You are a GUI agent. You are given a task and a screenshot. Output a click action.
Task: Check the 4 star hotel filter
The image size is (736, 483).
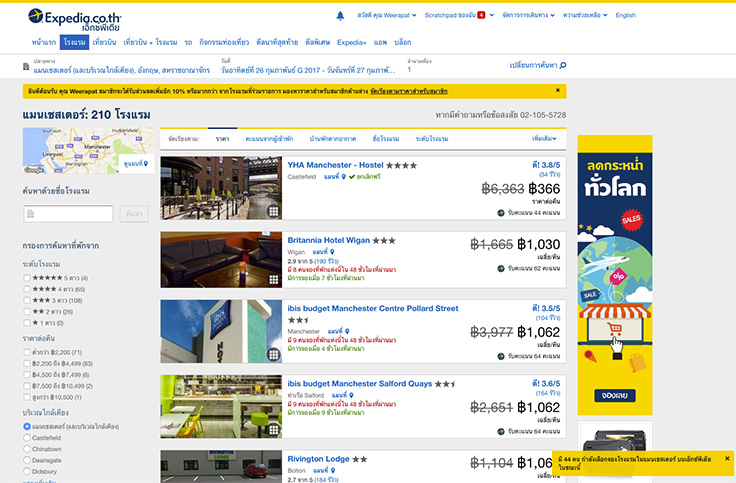tap(27, 289)
